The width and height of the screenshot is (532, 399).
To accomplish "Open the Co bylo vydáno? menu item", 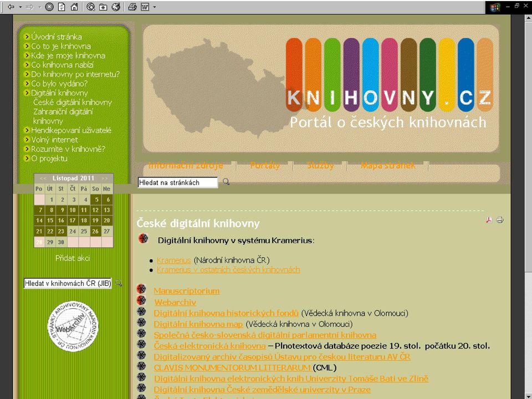I will [x=59, y=84].
